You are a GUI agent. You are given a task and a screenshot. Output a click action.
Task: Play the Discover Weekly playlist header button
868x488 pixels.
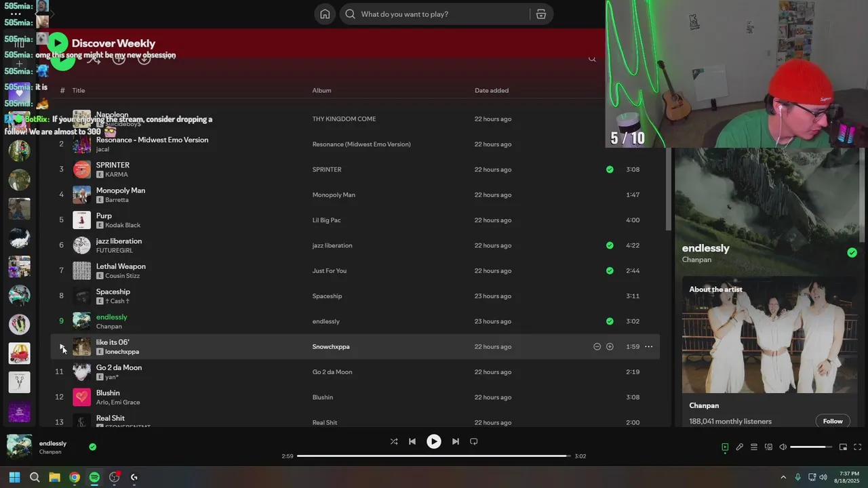[x=58, y=43]
